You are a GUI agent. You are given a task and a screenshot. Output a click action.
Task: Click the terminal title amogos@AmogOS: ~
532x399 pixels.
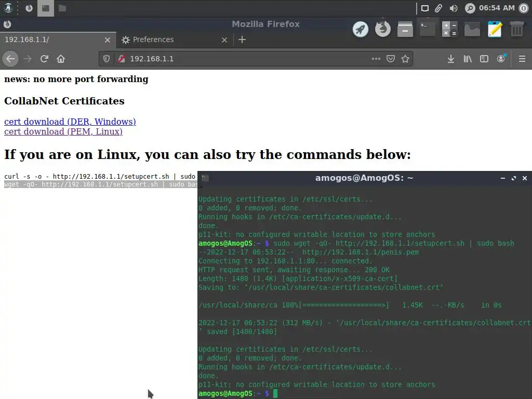(364, 178)
